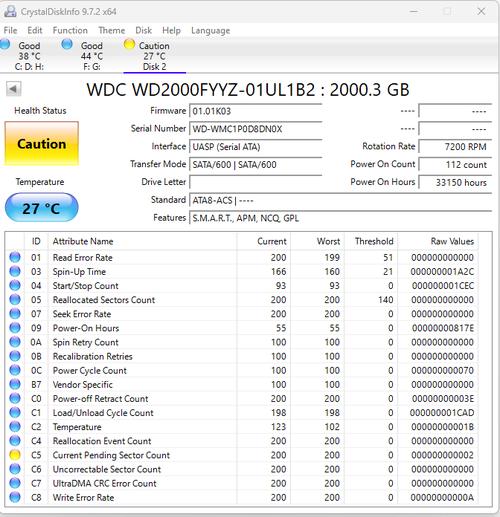Click the previous disk arrow button
500x517 pixels.
(x=13, y=89)
